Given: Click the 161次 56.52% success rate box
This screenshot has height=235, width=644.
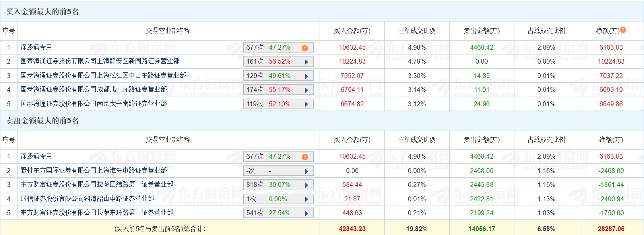Looking at the screenshot, I should pos(278,62).
